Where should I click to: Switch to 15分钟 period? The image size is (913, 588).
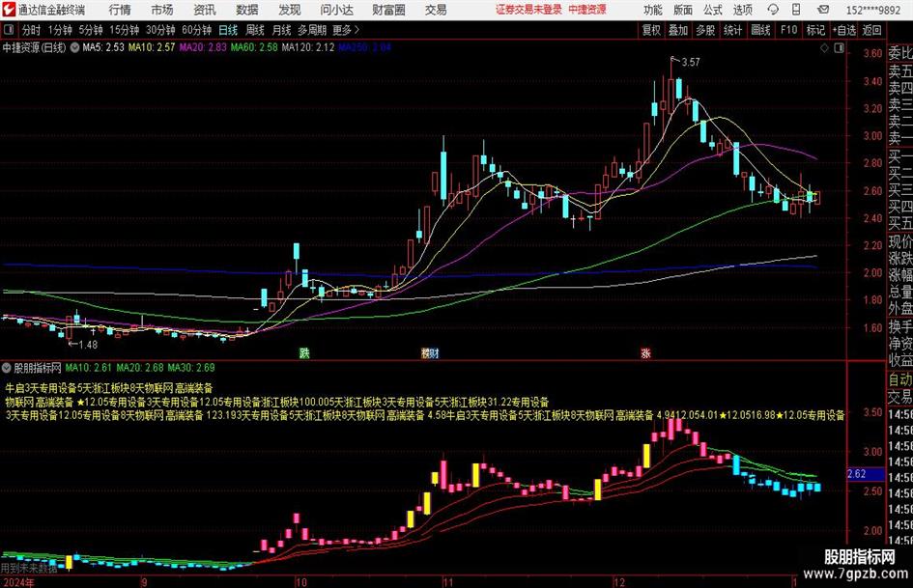tap(124, 30)
